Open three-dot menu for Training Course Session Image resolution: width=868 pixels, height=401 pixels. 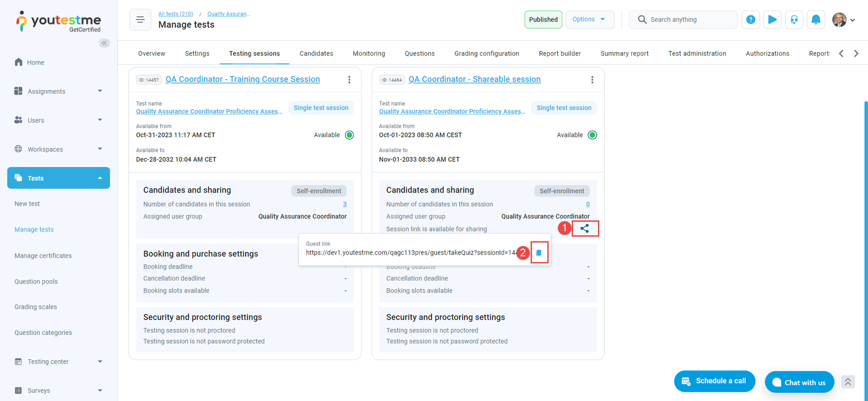tap(349, 80)
